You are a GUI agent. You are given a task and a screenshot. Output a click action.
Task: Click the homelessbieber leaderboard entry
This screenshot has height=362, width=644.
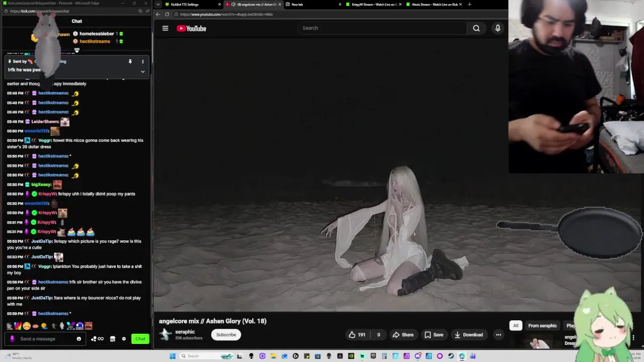click(98, 34)
